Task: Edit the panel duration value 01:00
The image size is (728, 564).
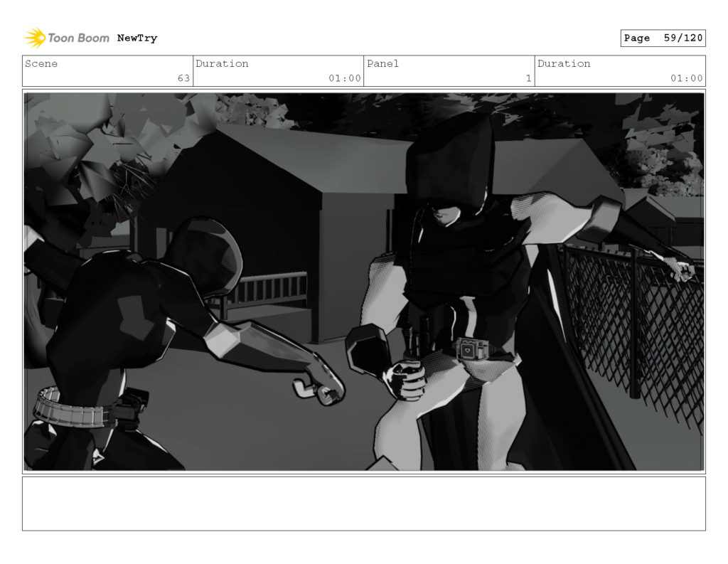Action: coord(687,78)
